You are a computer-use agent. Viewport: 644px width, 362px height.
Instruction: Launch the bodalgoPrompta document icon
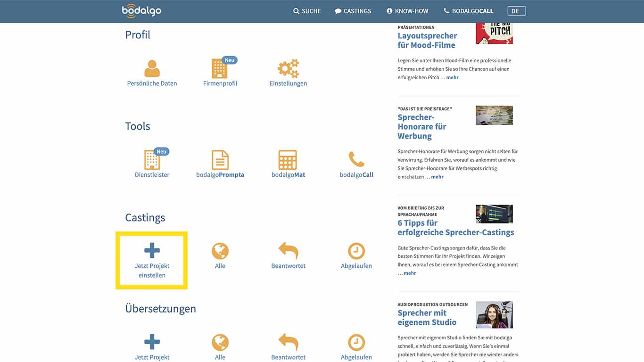[x=220, y=160]
